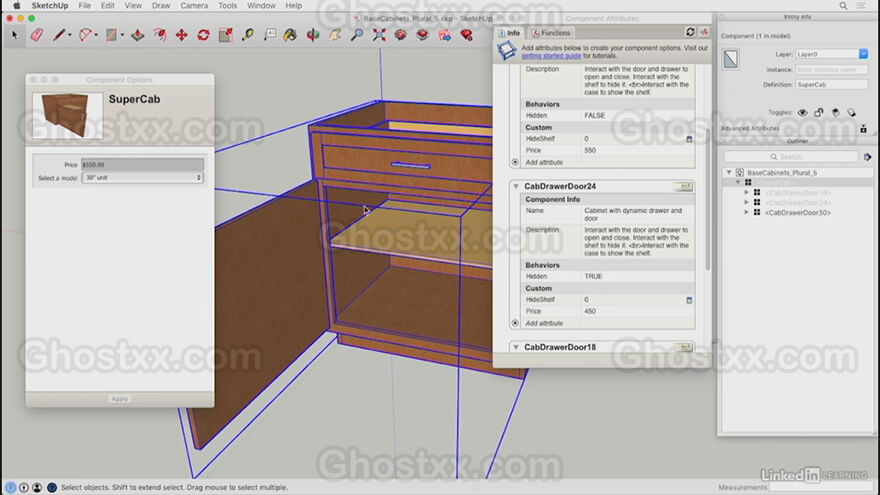The height and width of the screenshot is (495, 880).
Task: Select the Tape Measure tool
Action: coord(248,35)
